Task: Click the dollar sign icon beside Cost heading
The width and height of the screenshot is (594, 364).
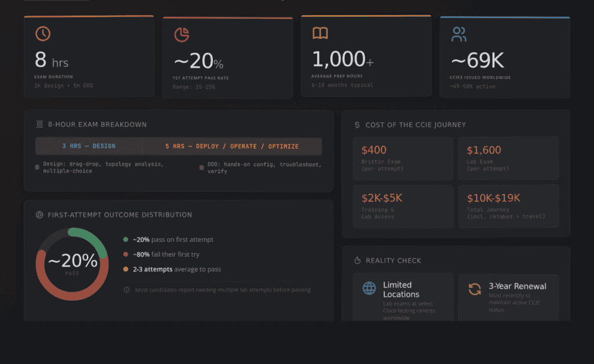Action: (x=357, y=125)
